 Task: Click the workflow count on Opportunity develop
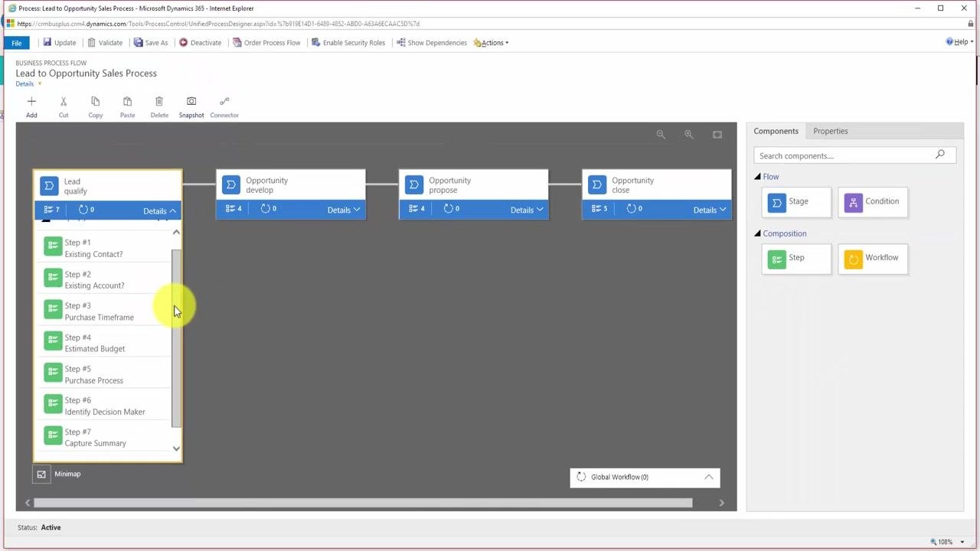coord(268,209)
